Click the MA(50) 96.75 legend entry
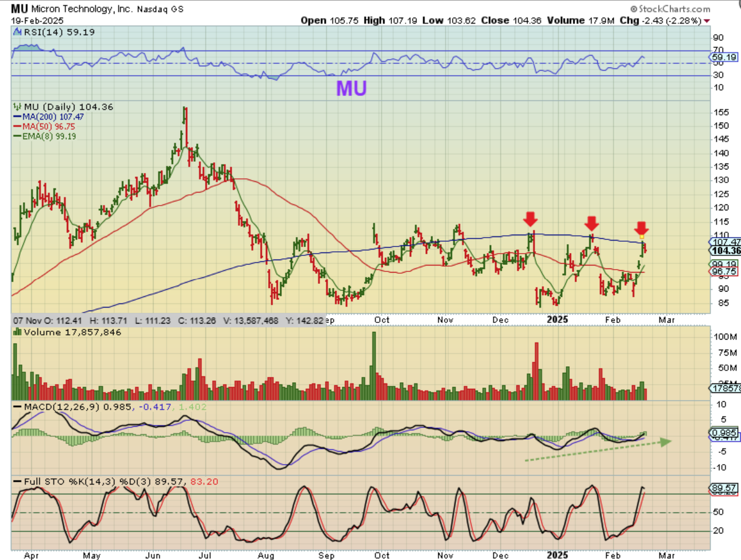 click(x=44, y=126)
